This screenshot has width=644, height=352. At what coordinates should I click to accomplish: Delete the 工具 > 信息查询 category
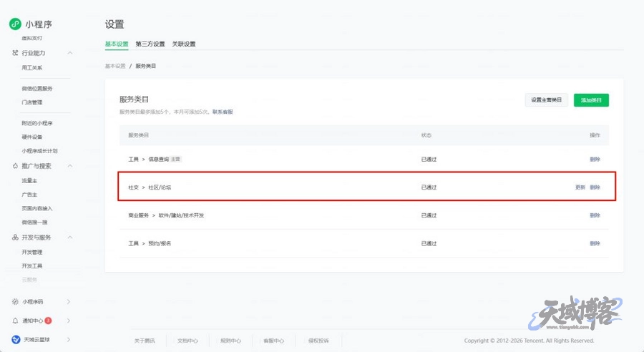[x=595, y=160]
